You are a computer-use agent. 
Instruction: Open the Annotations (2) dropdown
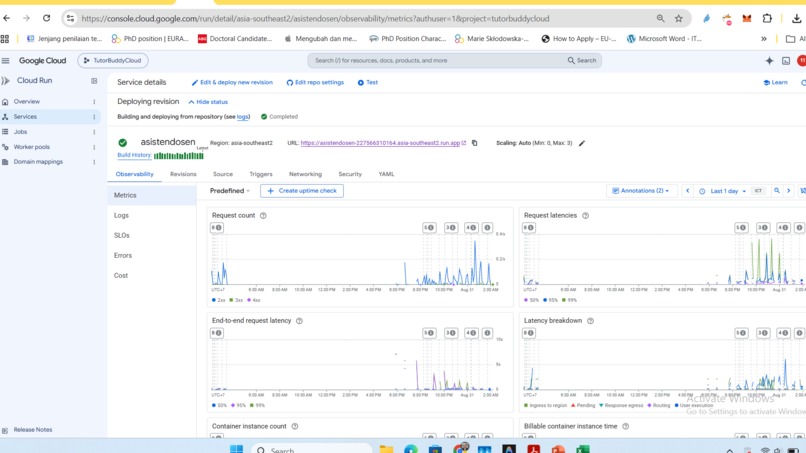click(640, 191)
